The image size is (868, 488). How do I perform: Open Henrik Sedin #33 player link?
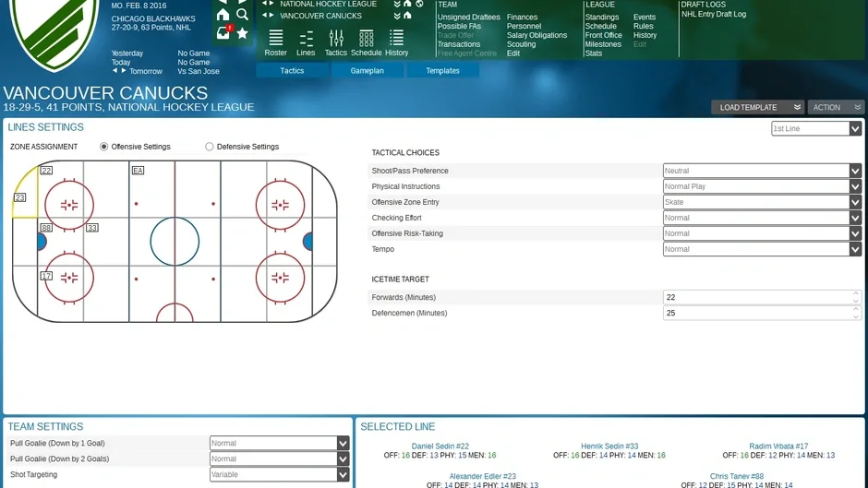click(609, 446)
